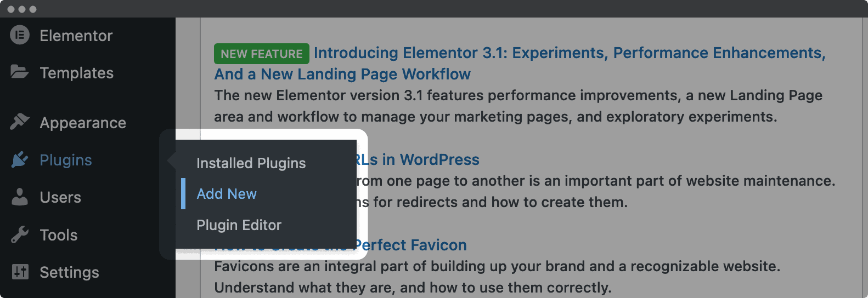Click the Appearance paintbrush icon

(x=20, y=122)
